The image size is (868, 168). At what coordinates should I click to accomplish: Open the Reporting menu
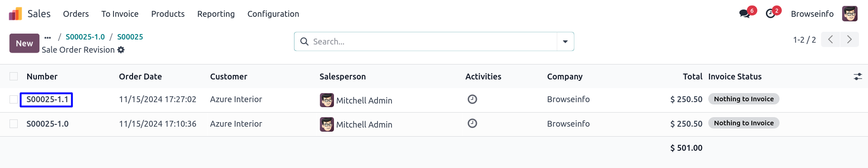[216, 14]
